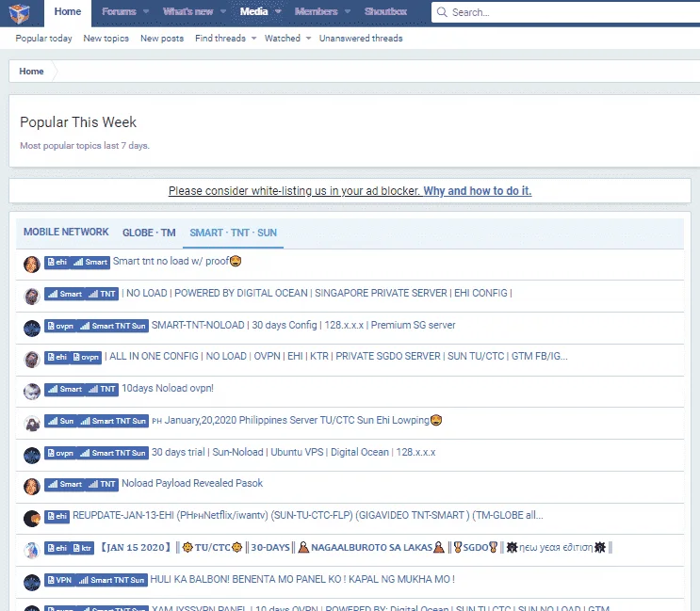
Task: Open thread 'Smart tnt no load w/ proof'
Action: [177, 262]
